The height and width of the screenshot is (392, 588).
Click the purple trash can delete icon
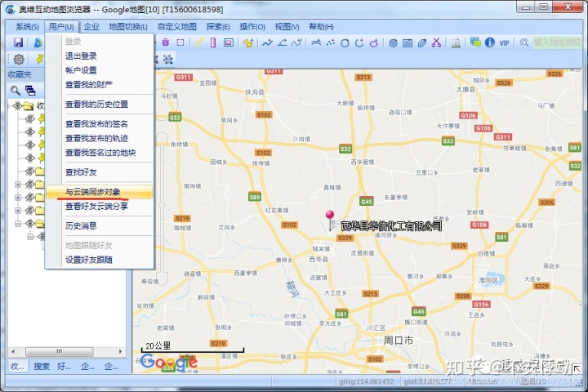pyautogui.click(x=165, y=42)
